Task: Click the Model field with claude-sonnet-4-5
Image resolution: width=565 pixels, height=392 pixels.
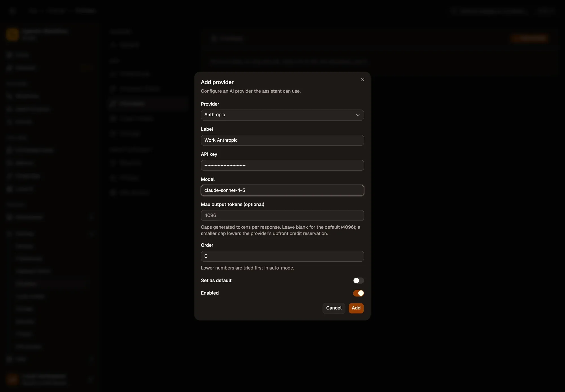Action: pos(282,190)
